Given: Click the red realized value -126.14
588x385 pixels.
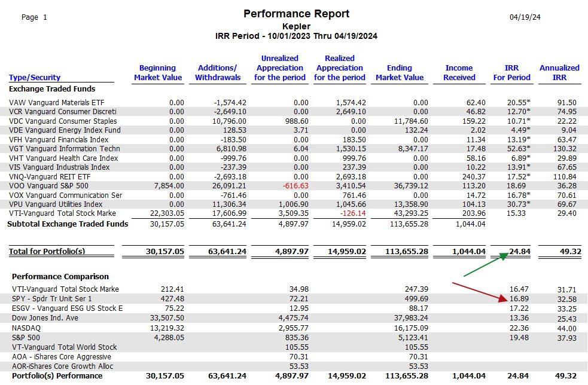Looking at the screenshot, I should (x=353, y=213).
